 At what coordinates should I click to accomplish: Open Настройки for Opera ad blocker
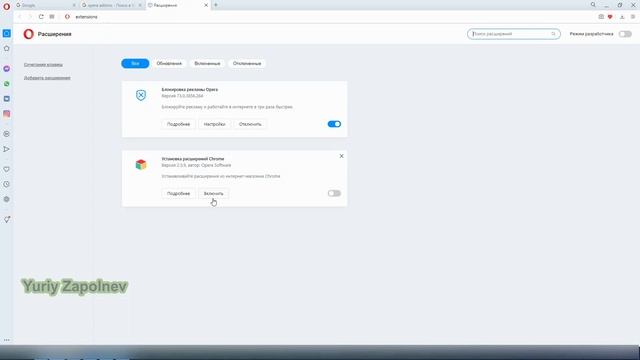[x=214, y=124]
